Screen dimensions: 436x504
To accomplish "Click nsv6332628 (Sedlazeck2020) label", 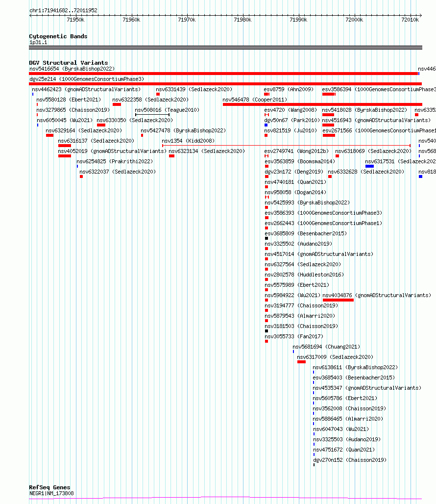I will [365, 172].
